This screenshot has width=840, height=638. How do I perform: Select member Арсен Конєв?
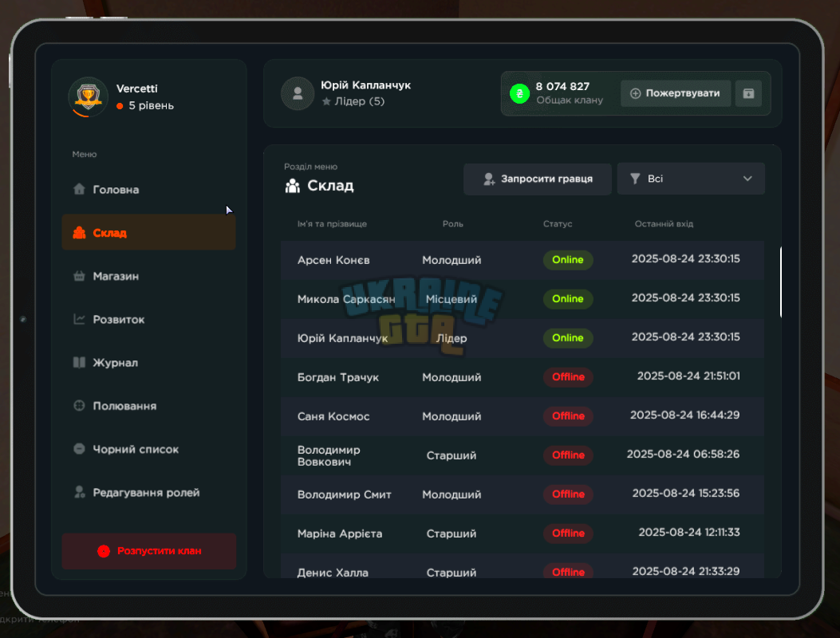pyautogui.click(x=523, y=260)
